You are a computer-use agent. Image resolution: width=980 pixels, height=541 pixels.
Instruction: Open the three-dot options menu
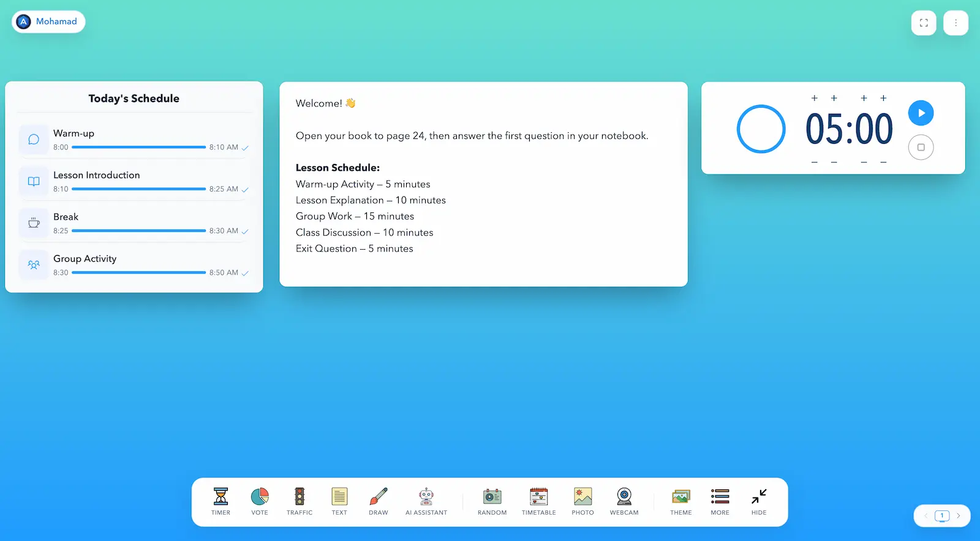coord(956,23)
